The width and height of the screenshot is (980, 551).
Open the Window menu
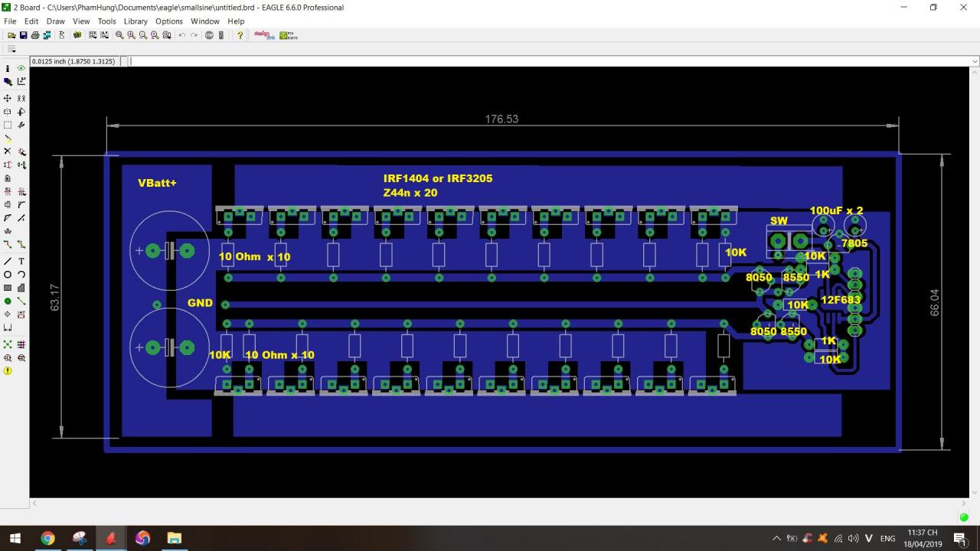[205, 21]
